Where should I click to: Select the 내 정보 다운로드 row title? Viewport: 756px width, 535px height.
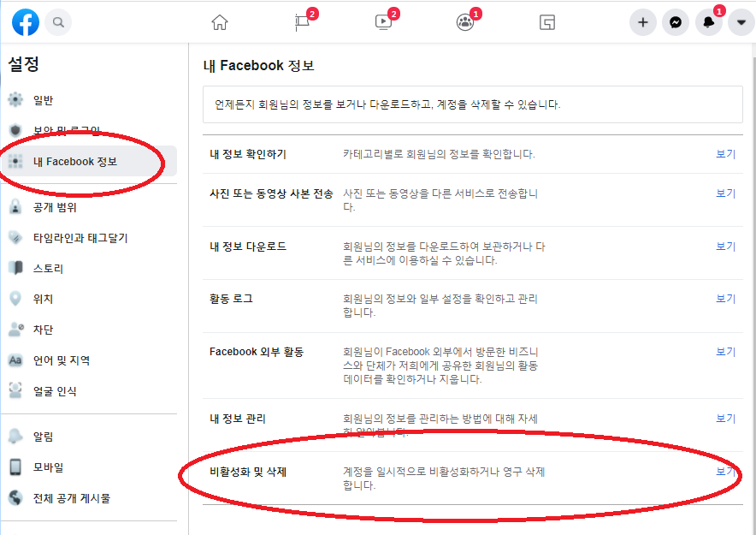point(248,247)
